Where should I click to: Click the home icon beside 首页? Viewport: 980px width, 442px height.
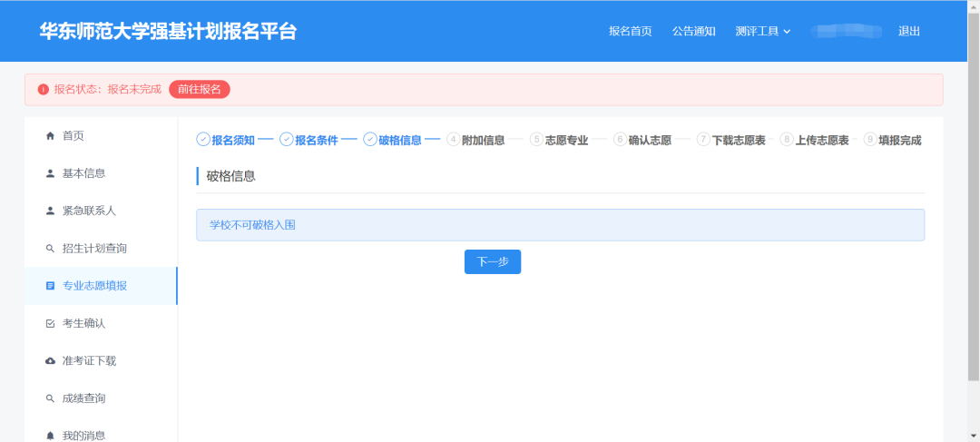tap(50, 136)
